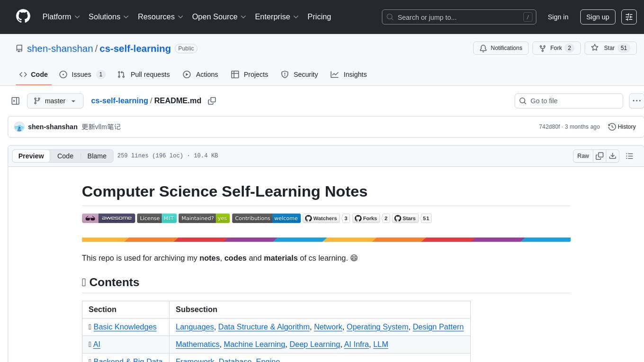This screenshot has width=644, height=362.
Task: Open the Languages subsection link
Action: 195,327
